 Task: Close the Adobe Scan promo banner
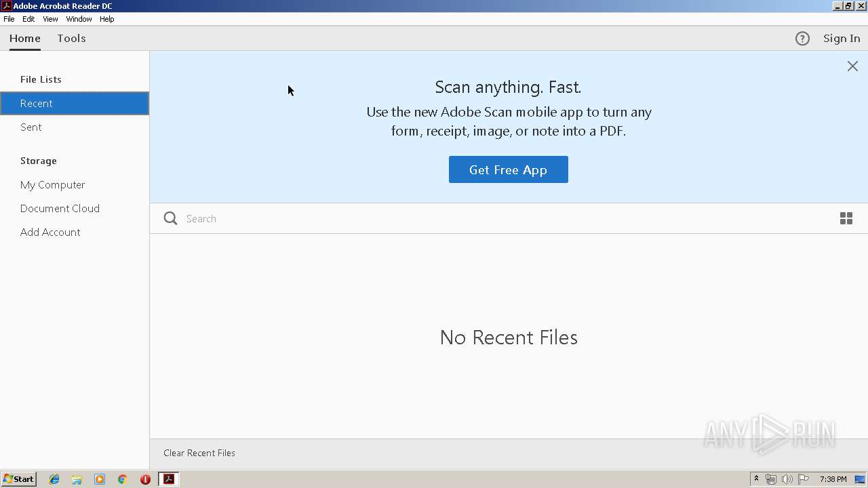coord(852,66)
